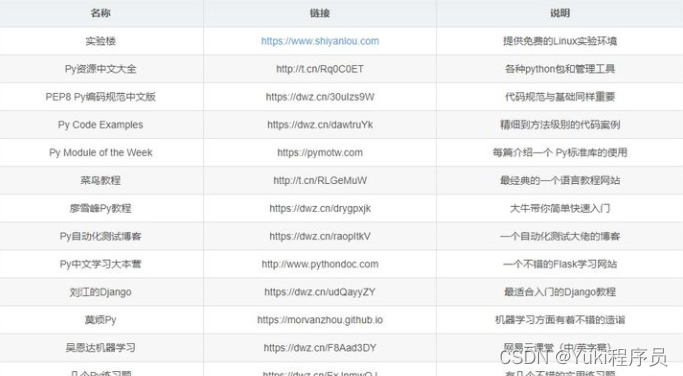Select the 机器学习方面有着不错的造诣 cell
The image size is (683, 376).
[560, 320]
